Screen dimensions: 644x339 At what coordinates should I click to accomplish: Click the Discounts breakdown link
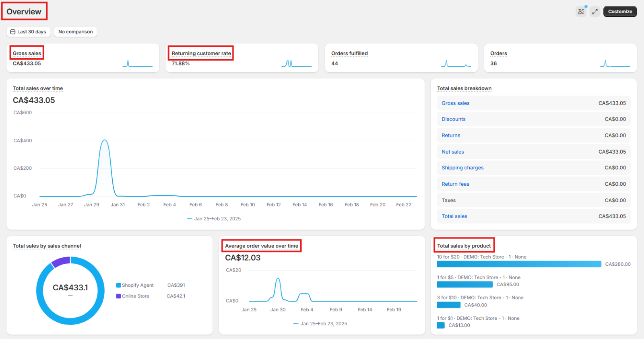coord(453,119)
